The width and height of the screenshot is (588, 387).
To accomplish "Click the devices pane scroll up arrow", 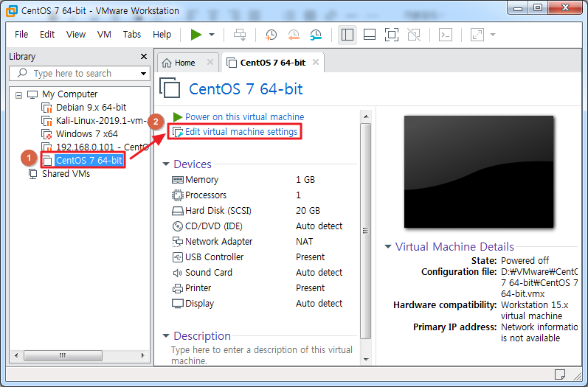I will [x=366, y=116].
